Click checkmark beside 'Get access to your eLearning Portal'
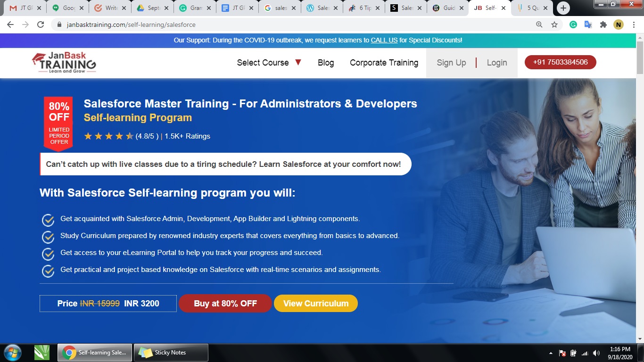Screen dimensions: 644x362 coord(48,254)
